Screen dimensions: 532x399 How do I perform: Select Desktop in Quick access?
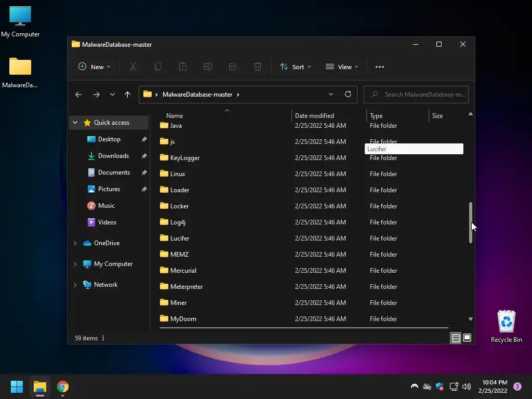click(109, 139)
